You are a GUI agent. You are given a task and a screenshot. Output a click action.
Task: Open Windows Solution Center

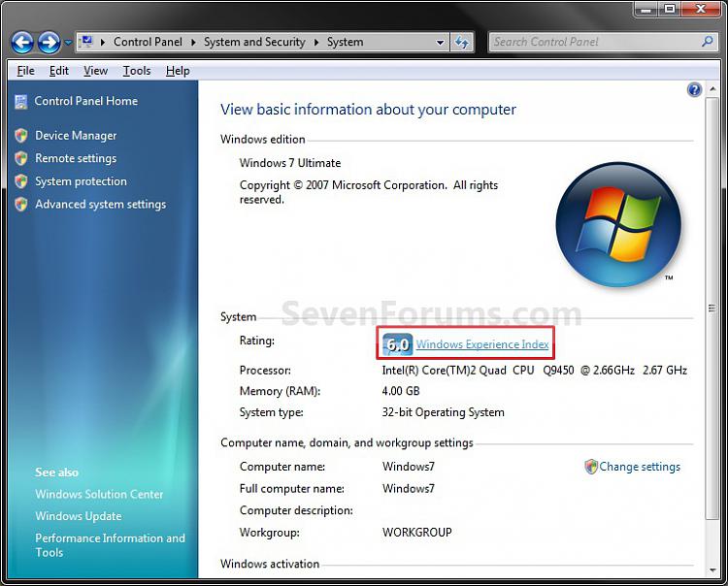click(99, 494)
